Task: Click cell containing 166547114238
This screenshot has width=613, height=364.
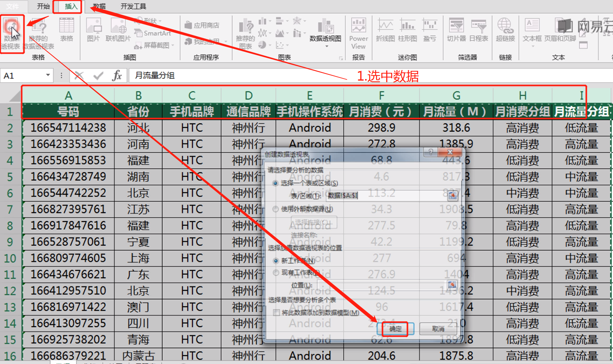Action: (x=68, y=128)
